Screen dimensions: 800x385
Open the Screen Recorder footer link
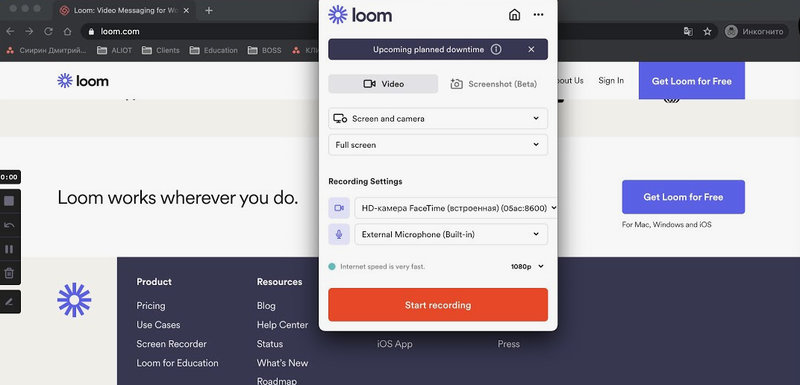click(x=171, y=344)
